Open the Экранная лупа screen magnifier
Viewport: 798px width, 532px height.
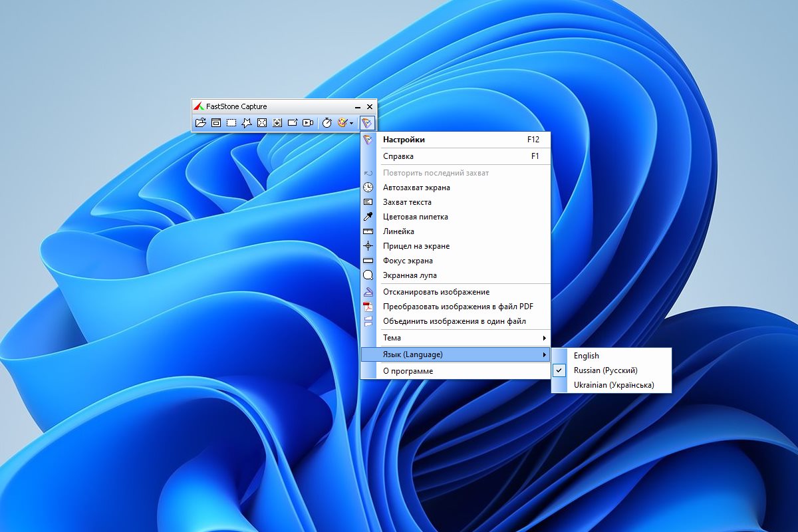tap(410, 275)
